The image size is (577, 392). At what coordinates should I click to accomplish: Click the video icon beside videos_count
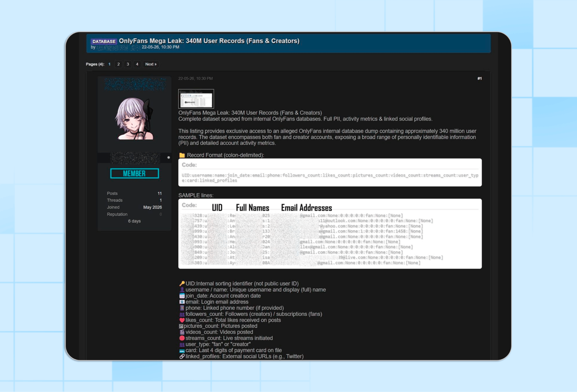pyautogui.click(x=182, y=332)
